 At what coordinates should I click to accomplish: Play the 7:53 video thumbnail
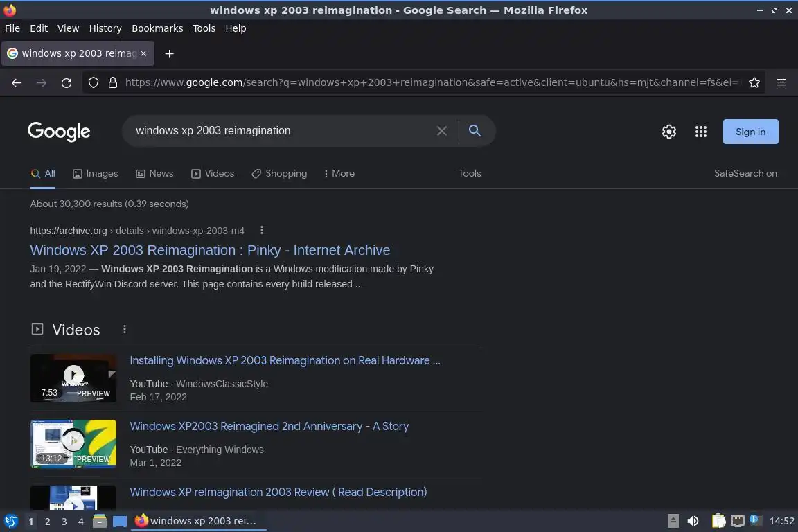click(x=73, y=378)
